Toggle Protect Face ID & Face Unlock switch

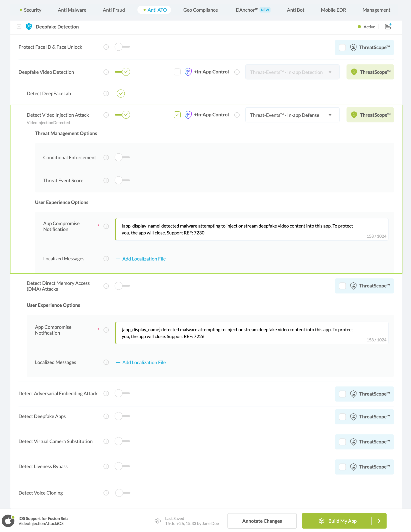(122, 47)
